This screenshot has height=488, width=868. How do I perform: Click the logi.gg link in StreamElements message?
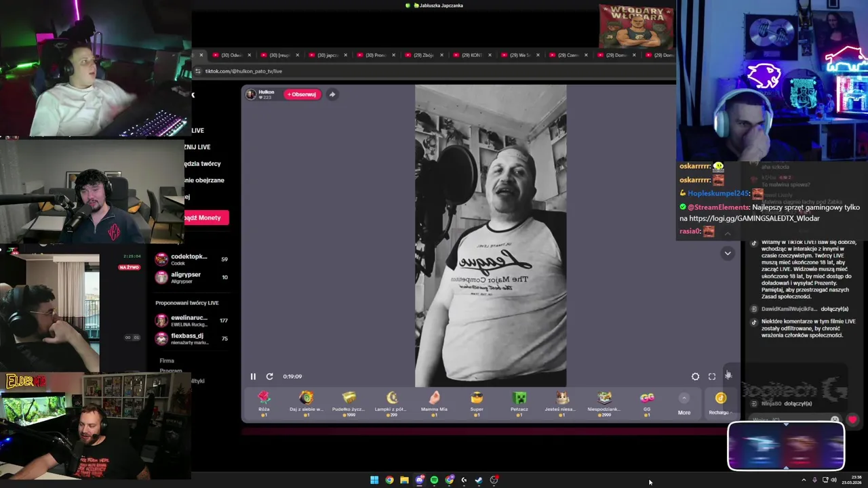click(754, 218)
